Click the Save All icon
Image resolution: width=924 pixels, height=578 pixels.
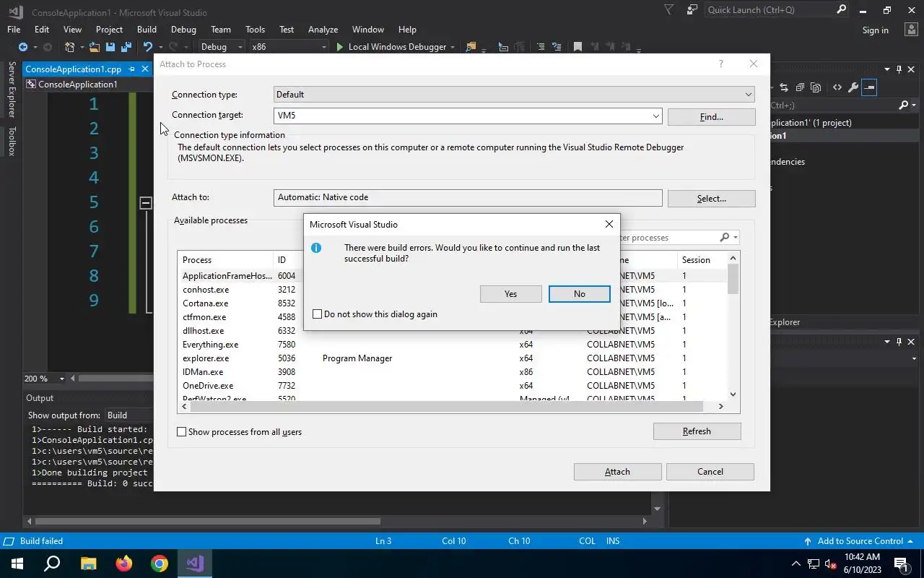coord(126,47)
